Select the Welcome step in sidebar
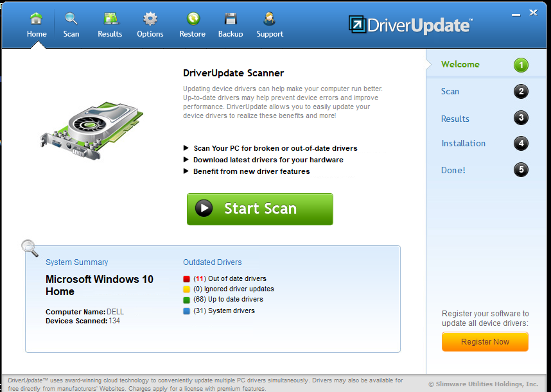 tap(460, 64)
